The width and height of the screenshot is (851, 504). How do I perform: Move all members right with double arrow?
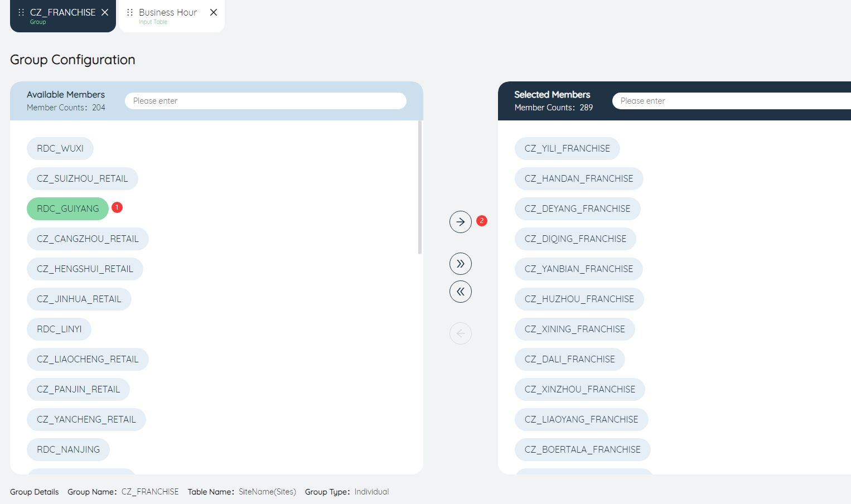pos(461,264)
